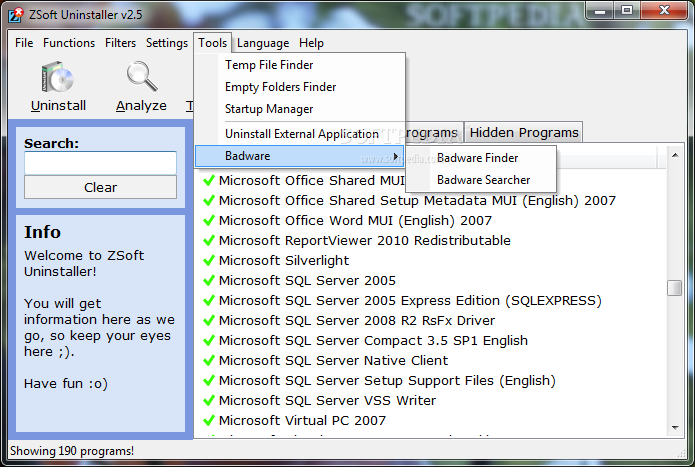Select Microsoft SQL Server 2005 entry
The image size is (695, 467).
pyautogui.click(x=307, y=280)
